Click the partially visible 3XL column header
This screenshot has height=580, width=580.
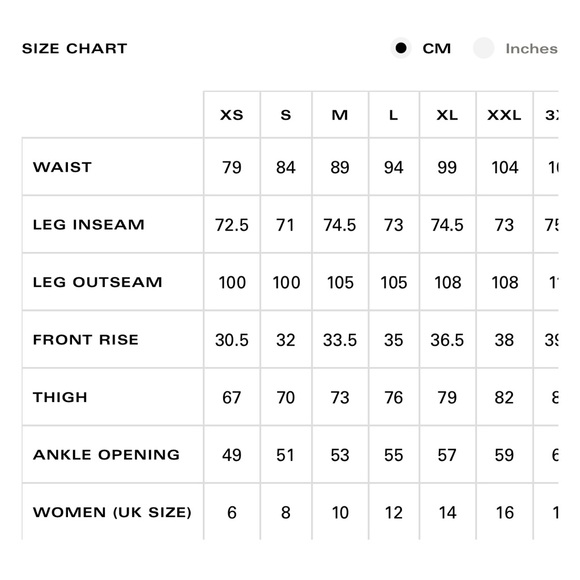(552, 115)
